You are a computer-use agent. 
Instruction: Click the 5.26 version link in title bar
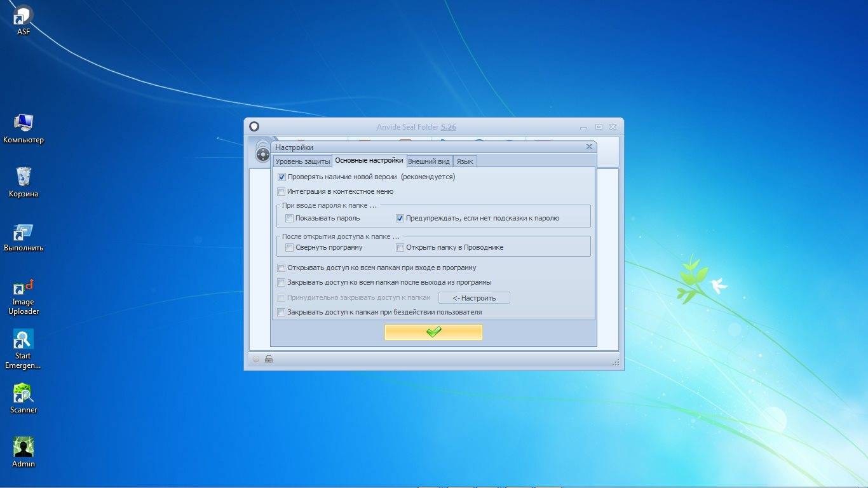tap(449, 127)
